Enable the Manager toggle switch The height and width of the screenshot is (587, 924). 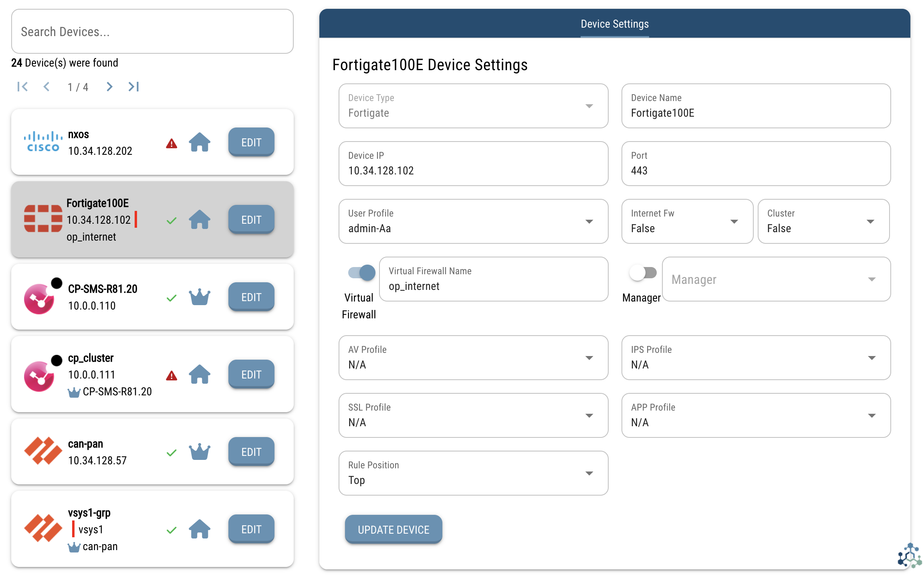click(643, 273)
